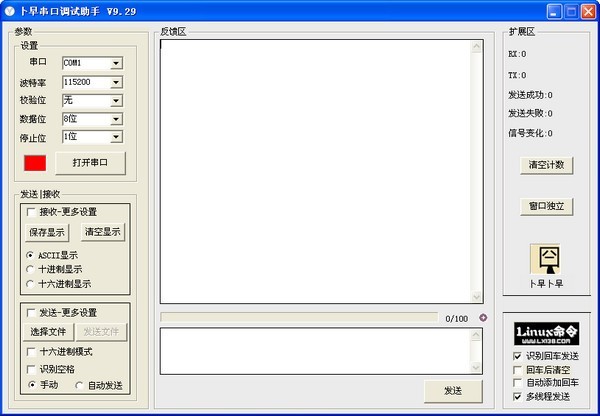The height and width of the screenshot is (416, 600).
Task: Click the title bar application icon
Action: tap(10, 11)
